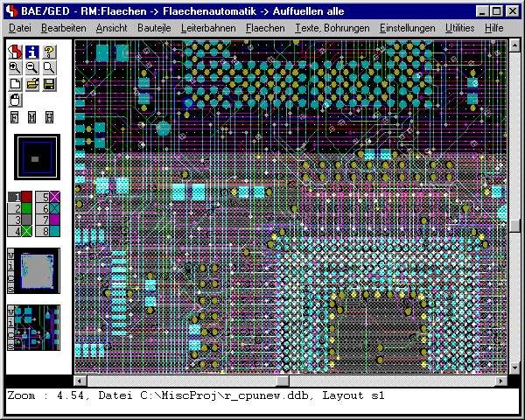Toggle the H button below the toolbar

(x=49, y=117)
